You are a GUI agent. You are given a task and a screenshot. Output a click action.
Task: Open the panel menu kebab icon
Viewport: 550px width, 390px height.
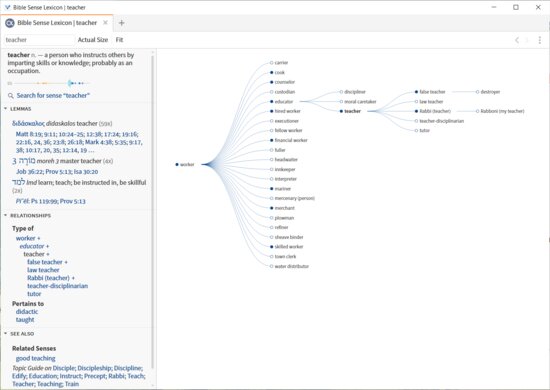point(539,40)
